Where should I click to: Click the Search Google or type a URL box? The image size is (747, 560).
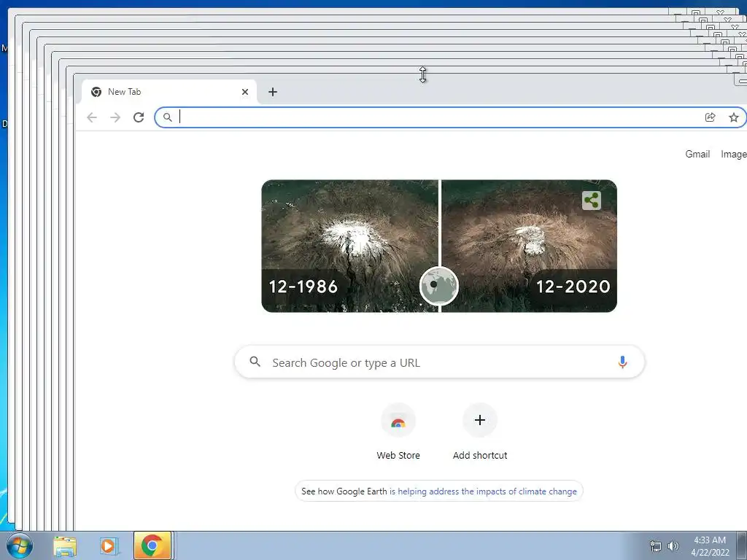pos(439,362)
